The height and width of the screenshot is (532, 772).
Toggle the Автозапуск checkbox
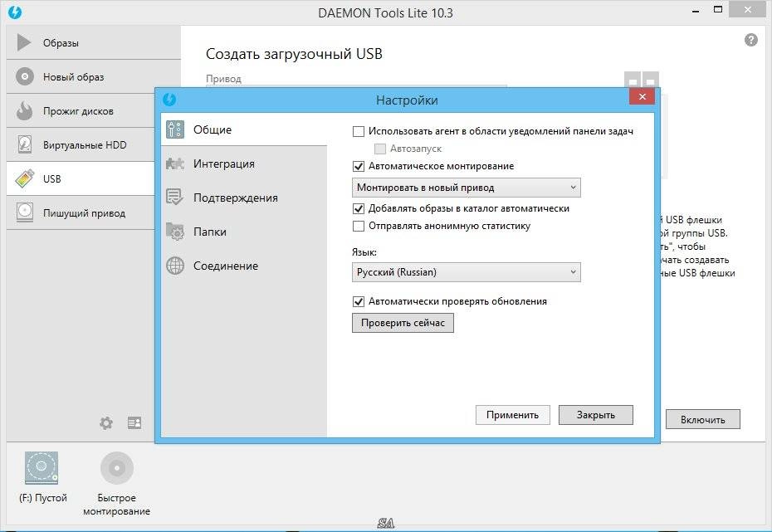click(x=380, y=149)
